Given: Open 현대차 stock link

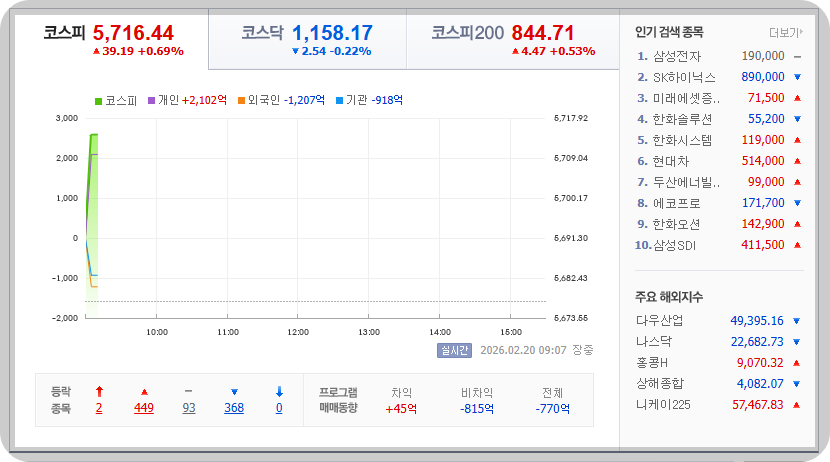Looking at the screenshot, I should [x=671, y=161].
